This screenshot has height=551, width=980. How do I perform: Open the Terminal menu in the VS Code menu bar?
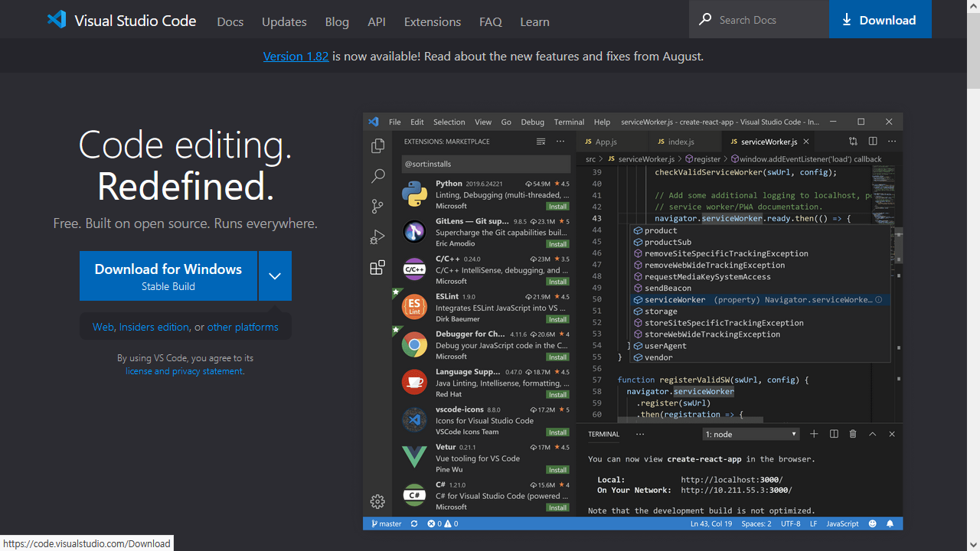click(x=569, y=122)
